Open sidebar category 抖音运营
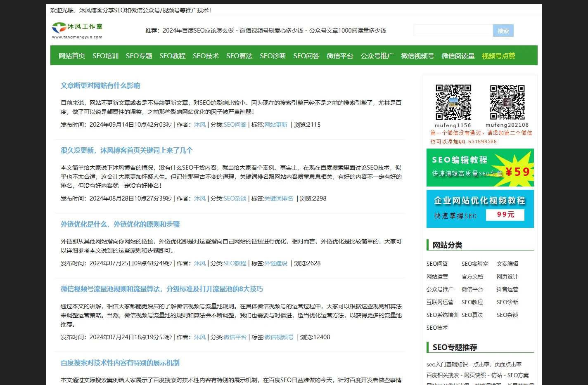The height and width of the screenshot is (385, 588). click(x=507, y=289)
